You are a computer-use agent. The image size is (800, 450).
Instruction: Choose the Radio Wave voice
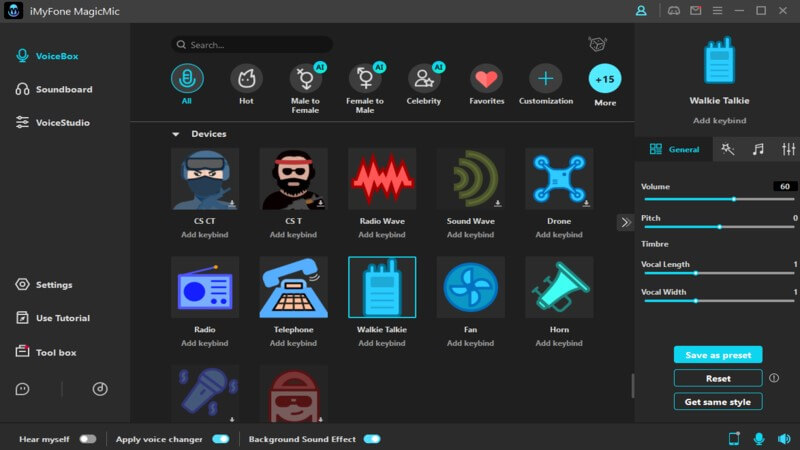[382, 179]
